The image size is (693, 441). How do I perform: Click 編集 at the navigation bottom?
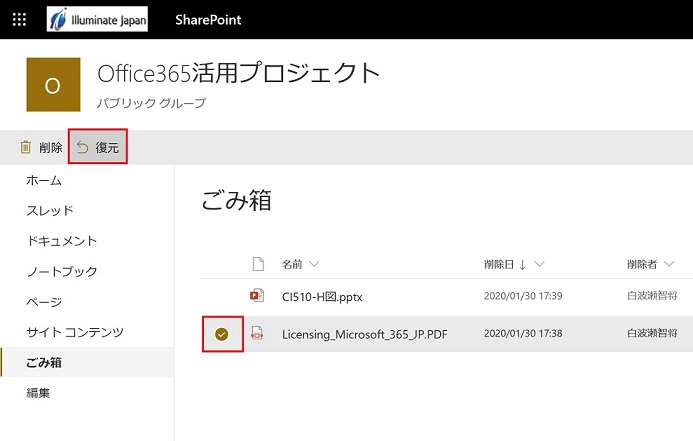38,393
